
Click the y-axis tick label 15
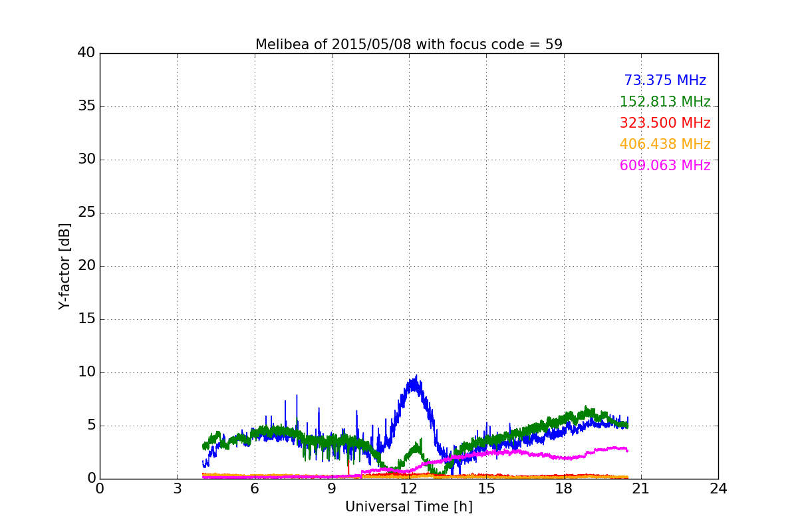pyautogui.click(x=86, y=319)
